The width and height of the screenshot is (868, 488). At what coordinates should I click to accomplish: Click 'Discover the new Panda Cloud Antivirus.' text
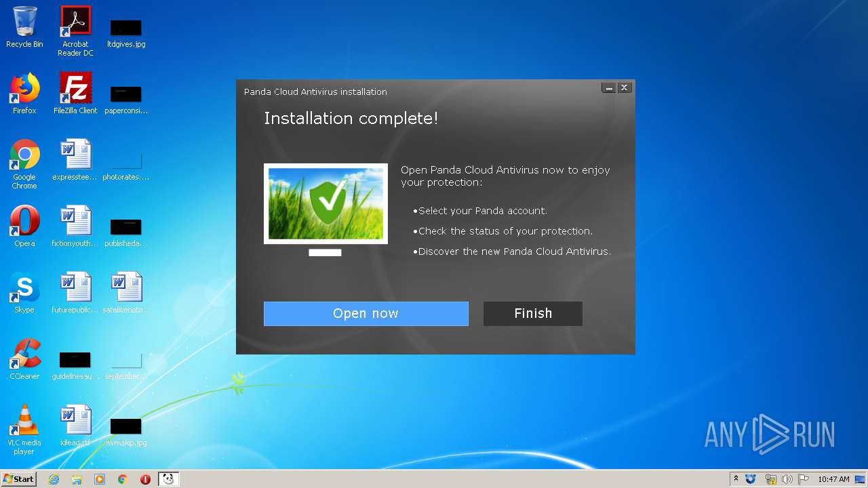point(515,251)
